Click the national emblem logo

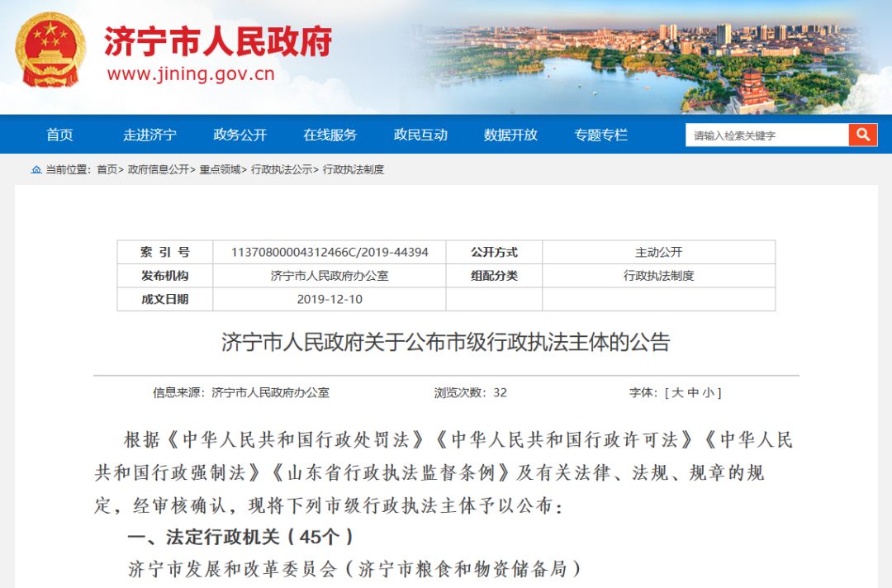(50, 50)
